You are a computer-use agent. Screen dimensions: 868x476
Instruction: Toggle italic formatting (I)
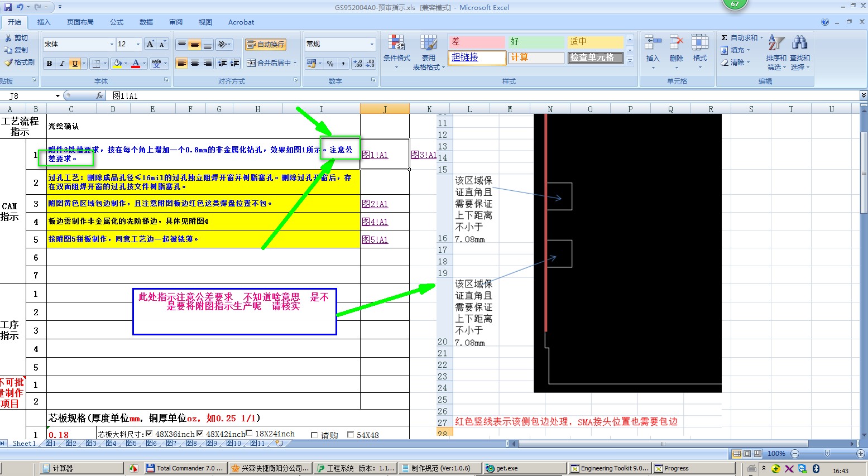pos(62,64)
